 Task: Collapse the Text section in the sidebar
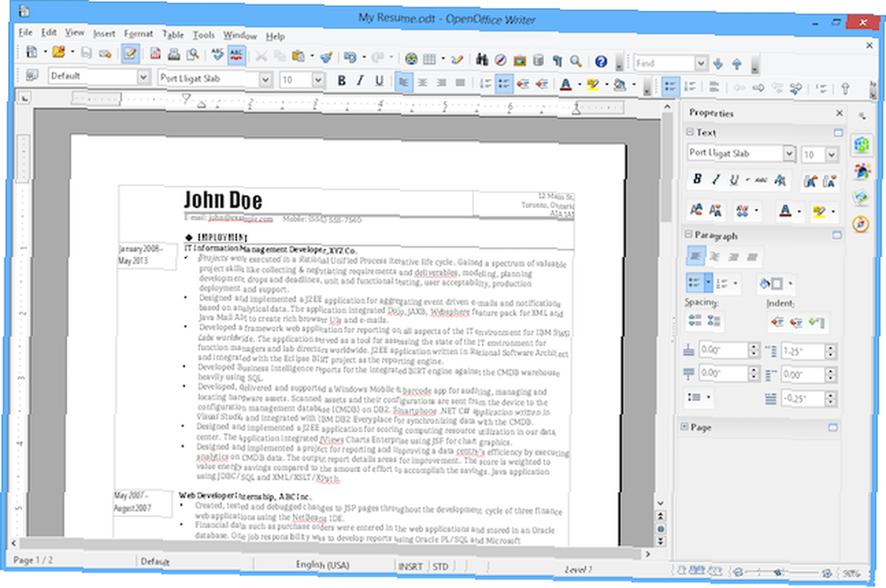(690, 132)
